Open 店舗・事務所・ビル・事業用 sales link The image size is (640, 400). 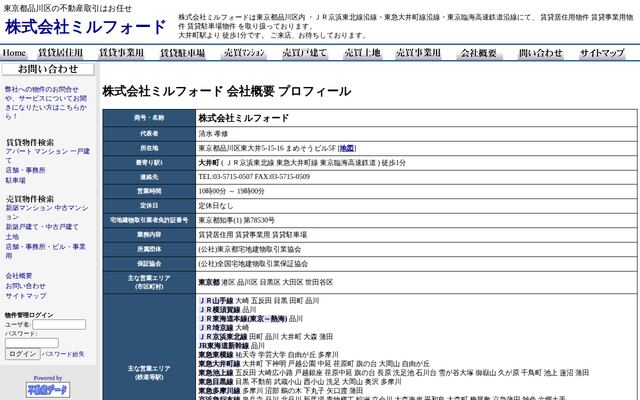tap(45, 251)
